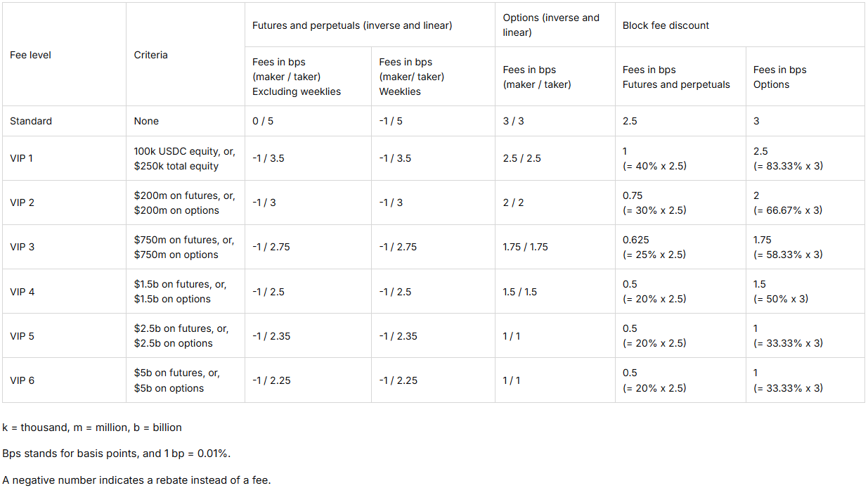Click the "Options (inverse and linear)" header

pyautogui.click(x=551, y=25)
